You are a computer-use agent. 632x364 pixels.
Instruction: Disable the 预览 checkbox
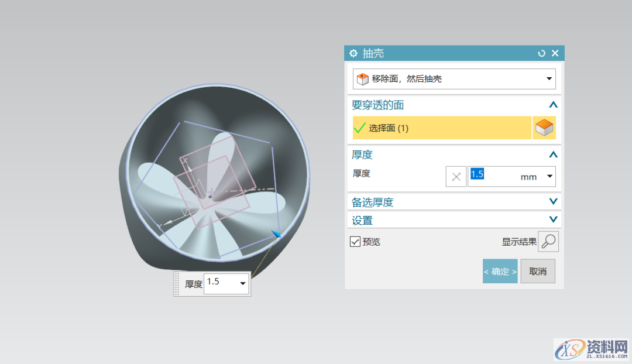[356, 241]
